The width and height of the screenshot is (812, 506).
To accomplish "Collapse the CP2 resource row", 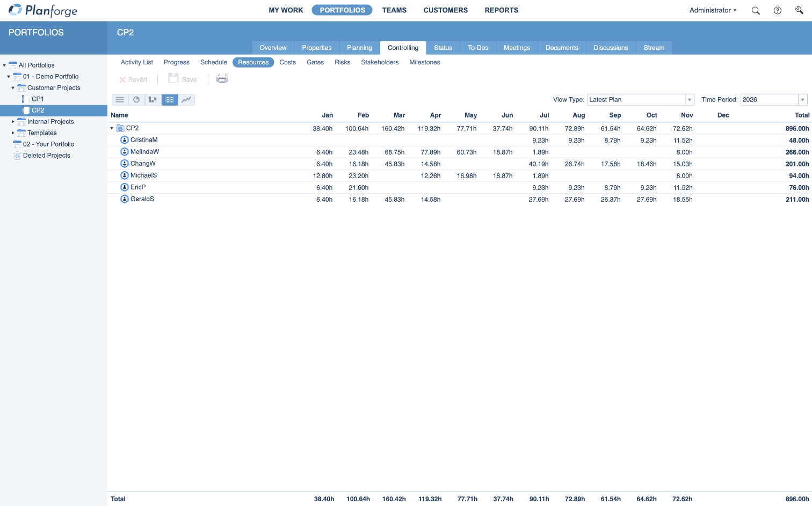I will (x=112, y=128).
